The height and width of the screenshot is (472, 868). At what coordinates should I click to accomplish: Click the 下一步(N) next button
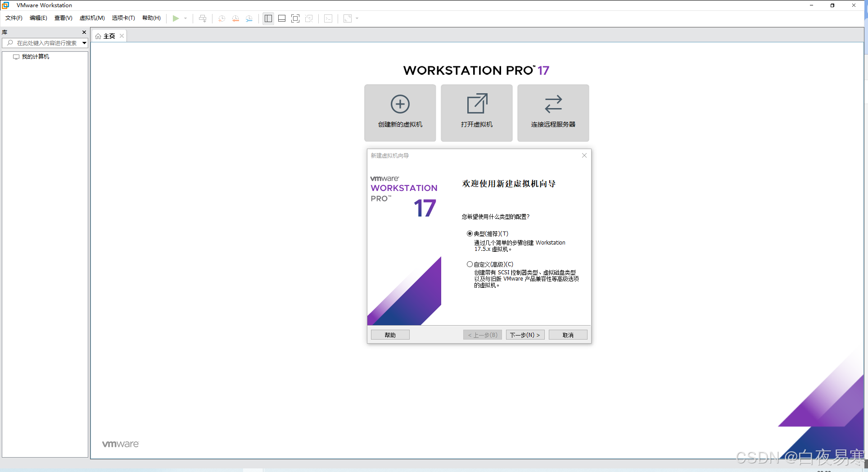(x=525, y=335)
